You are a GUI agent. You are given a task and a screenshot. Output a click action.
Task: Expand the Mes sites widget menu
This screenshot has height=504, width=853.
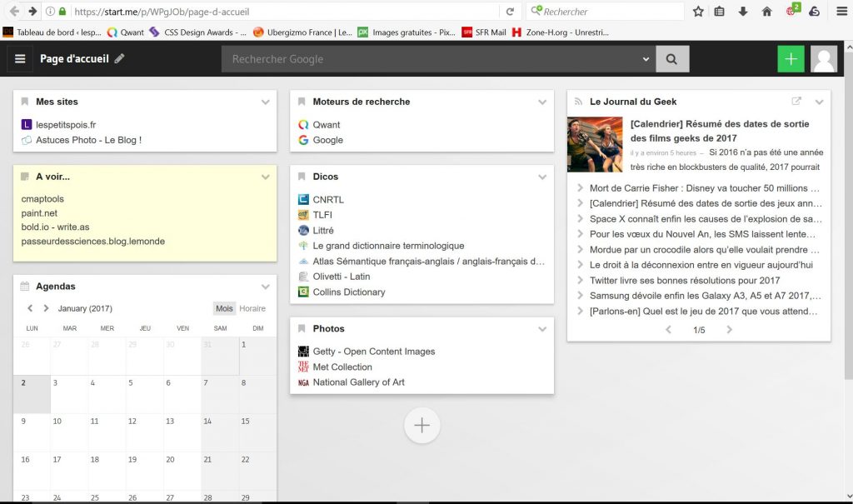click(266, 102)
